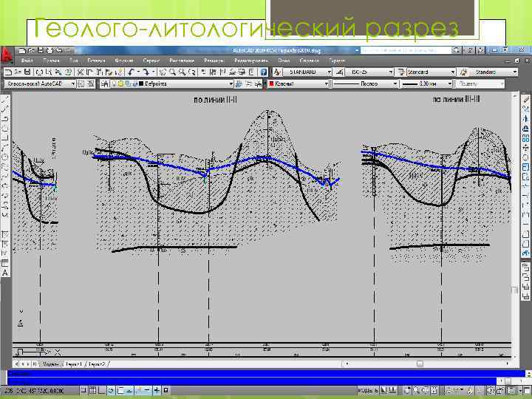Image resolution: width=532 pixels, height=399 pixels.
Task: Select the Line tool in the left draw toolbar
Action: coord(5,100)
